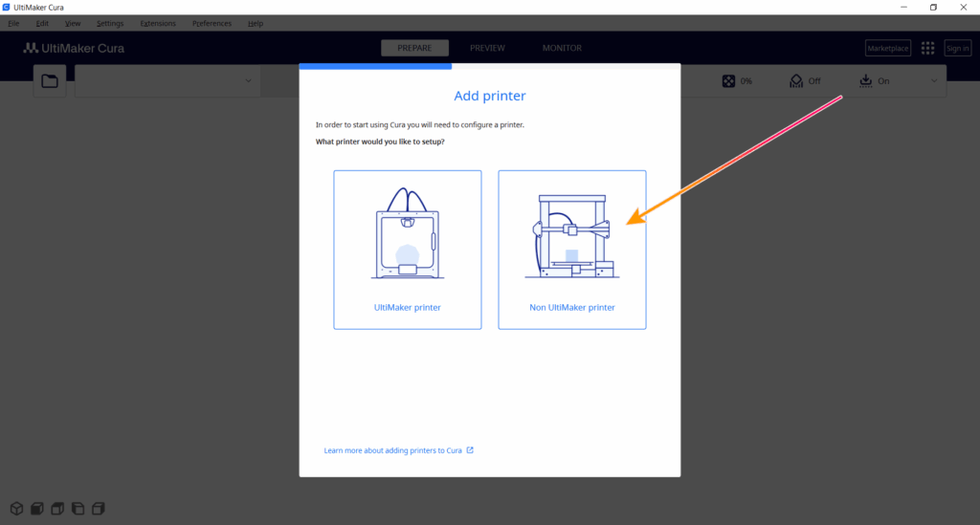Click the blue setup progress bar
The height and width of the screenshot is (525, 980).
tap(375, 66)
